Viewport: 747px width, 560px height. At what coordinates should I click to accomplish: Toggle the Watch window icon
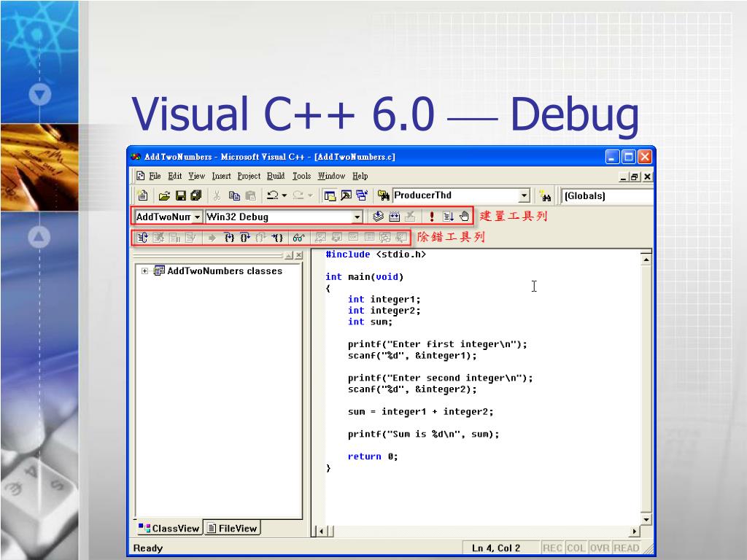pyautogui.click(x=321, y=237)
